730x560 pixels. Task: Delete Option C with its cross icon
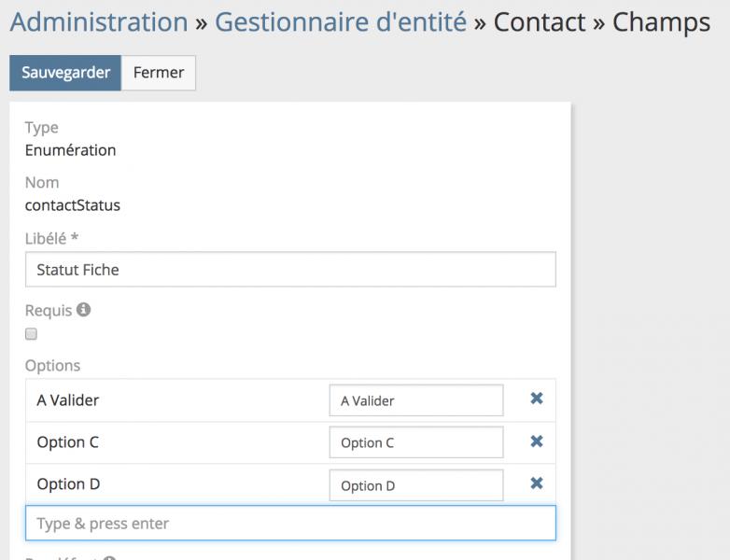click(x=537, y=441)
